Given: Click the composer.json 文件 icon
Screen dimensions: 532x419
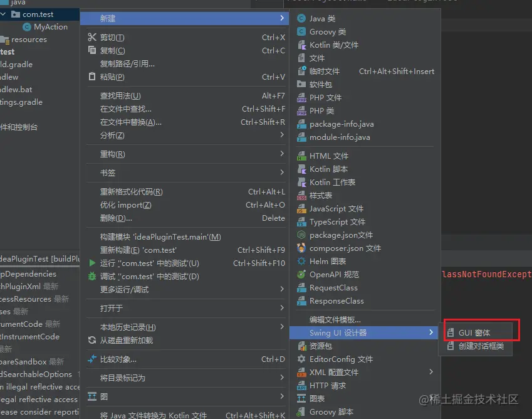Looking at the screenshot, I should (x=301, y=248).
